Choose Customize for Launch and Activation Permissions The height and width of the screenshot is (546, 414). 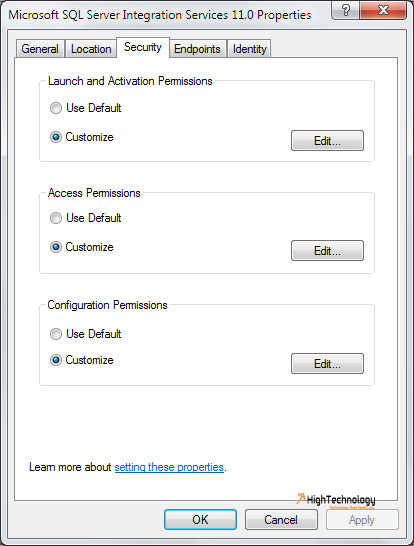tap(56, 137)
